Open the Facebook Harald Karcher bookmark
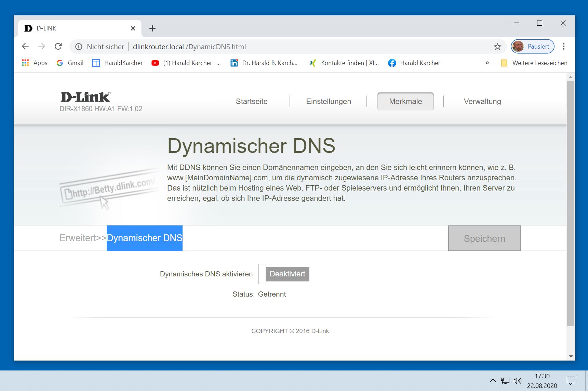Screen dimensions: 588x391 click(414, 63)
